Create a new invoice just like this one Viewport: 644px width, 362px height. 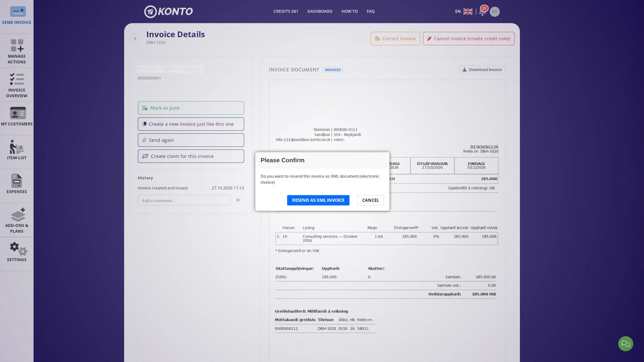pyautogui.click(x=191, y=124)
